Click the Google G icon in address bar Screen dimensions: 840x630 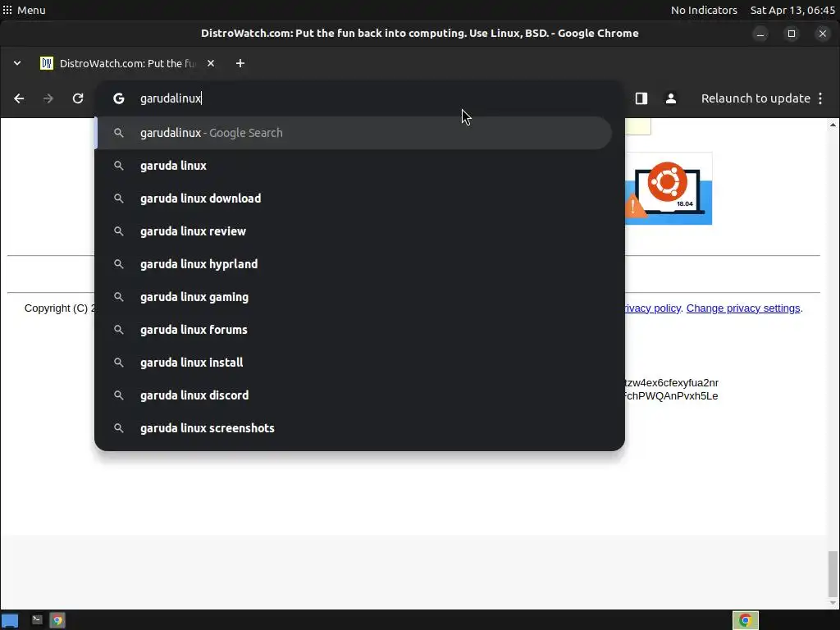click(119, 98)
